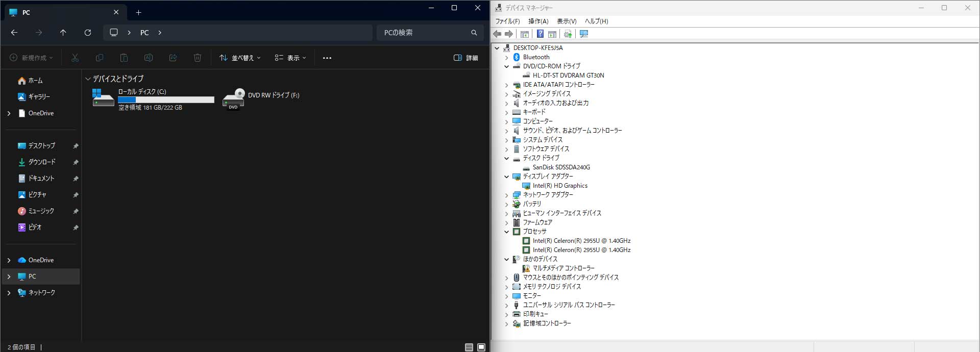Viewport: 980px width, 352px height.
Task: Click the Explorer back navigation arrow
Action: click(x=14, y=33)
